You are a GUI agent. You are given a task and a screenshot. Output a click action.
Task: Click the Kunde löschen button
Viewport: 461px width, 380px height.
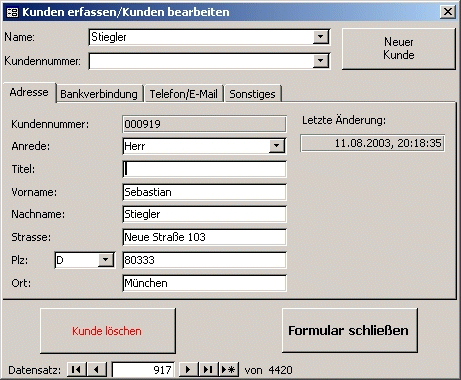coord(108,331)
